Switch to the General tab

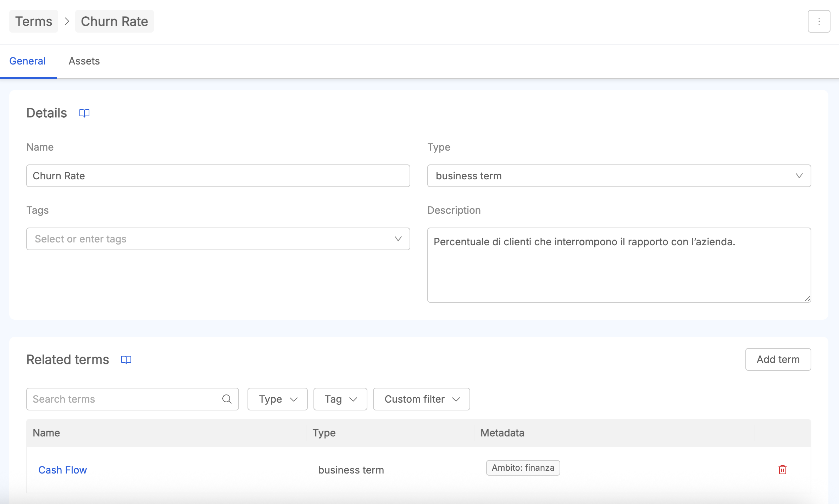point(28,61)
